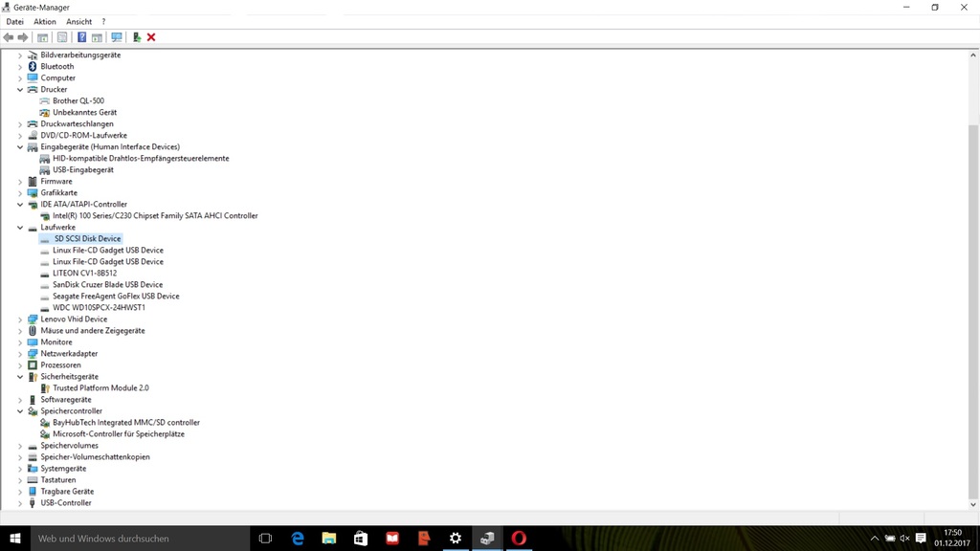Click the scrollbar up arrow
Screen dimensions: 980x551
click(x=973, y=55)
